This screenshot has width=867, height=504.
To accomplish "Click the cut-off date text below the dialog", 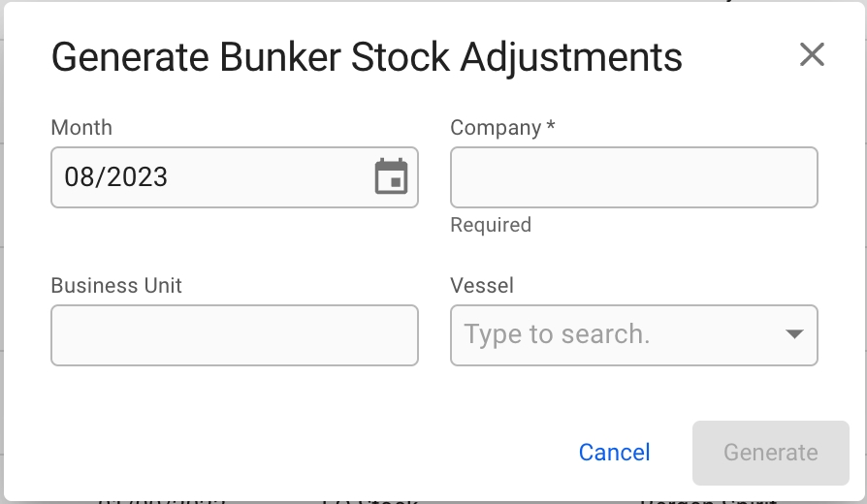I will click(160, 501).
